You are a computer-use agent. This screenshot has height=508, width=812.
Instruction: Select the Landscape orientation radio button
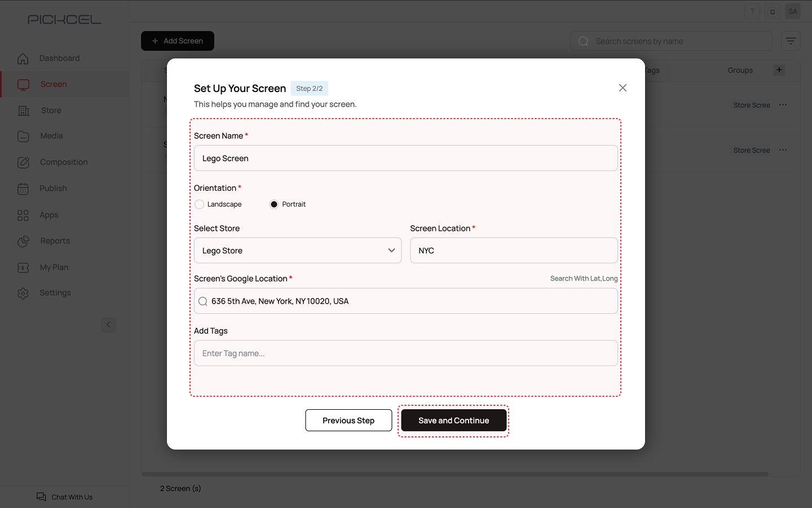tap(200, 204)
